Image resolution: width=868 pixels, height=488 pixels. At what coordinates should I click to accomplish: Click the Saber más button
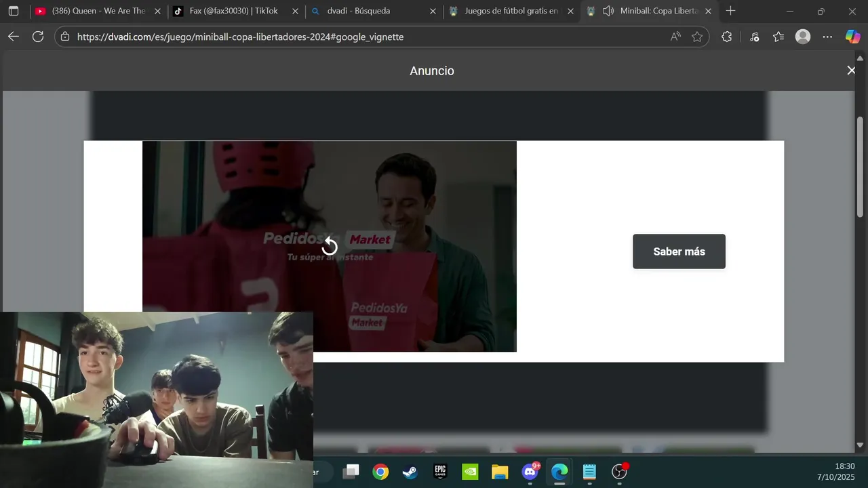coord(679,251)
